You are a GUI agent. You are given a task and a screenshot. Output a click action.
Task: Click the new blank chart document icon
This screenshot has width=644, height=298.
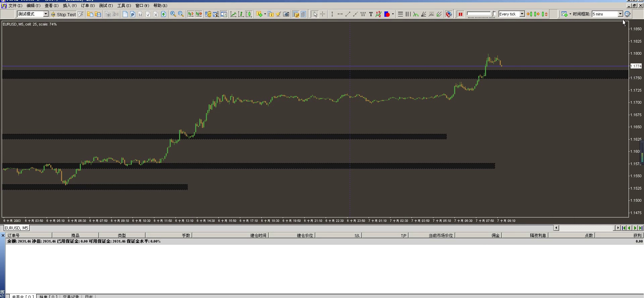125,14
